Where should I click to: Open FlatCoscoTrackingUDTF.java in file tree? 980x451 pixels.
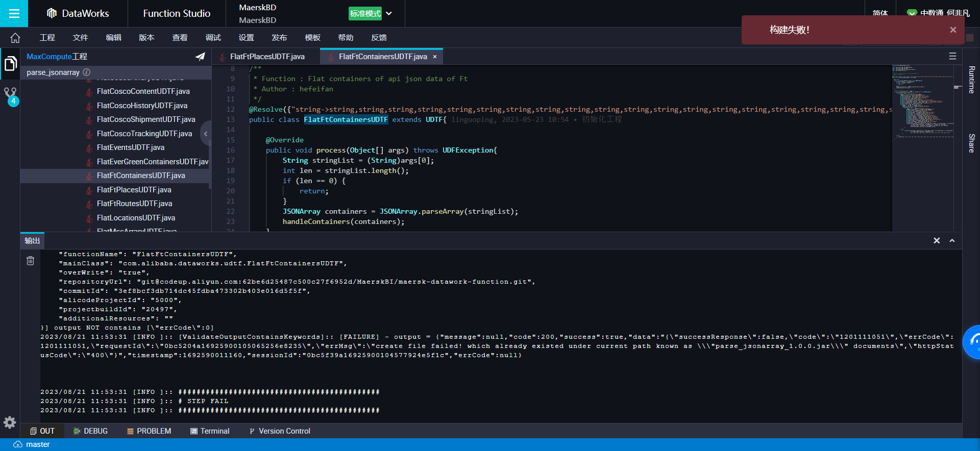point(144,134)
